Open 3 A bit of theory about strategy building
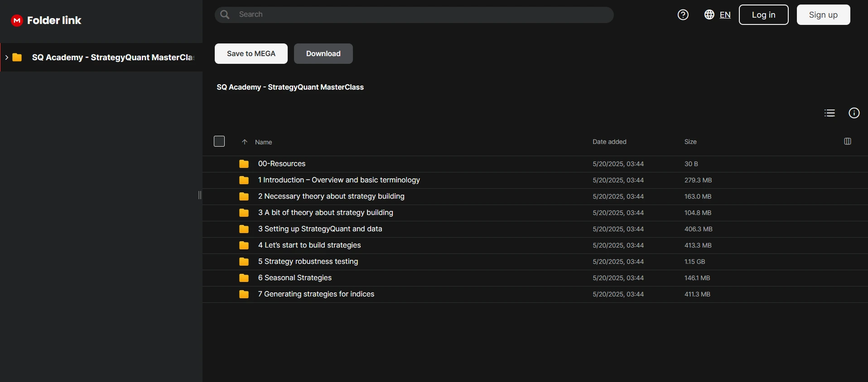 click(x=326, y=213)
